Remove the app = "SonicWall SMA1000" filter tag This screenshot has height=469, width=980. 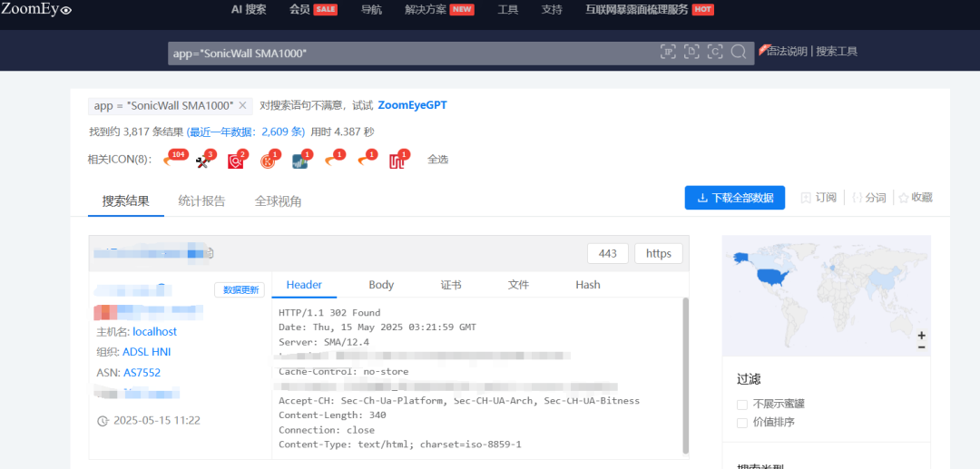click(242, 105)
